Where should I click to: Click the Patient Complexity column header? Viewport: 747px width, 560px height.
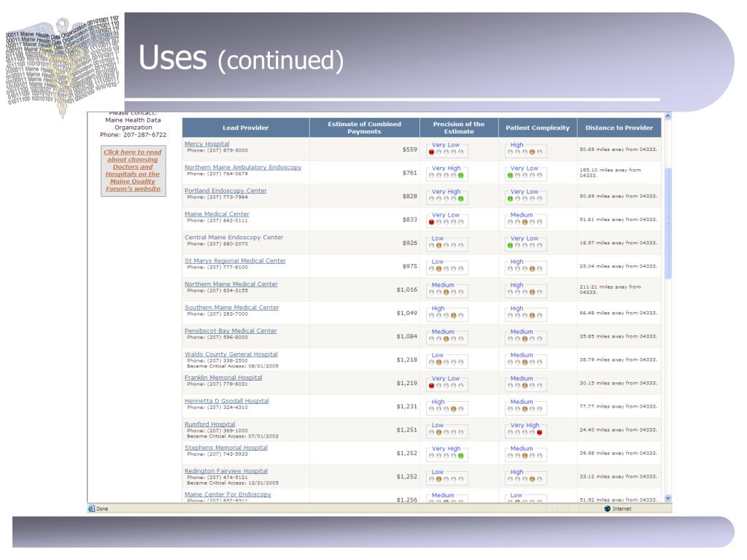tap(538, 128)
